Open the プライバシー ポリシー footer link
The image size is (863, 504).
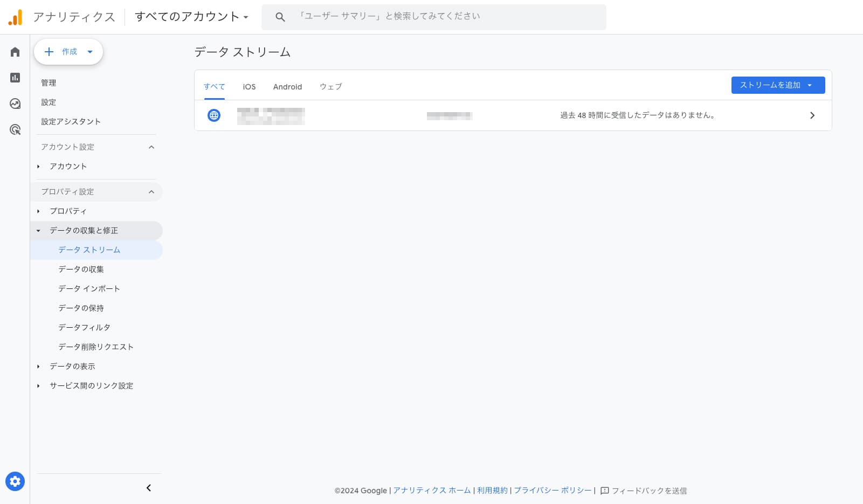click(x=553, y=491)
